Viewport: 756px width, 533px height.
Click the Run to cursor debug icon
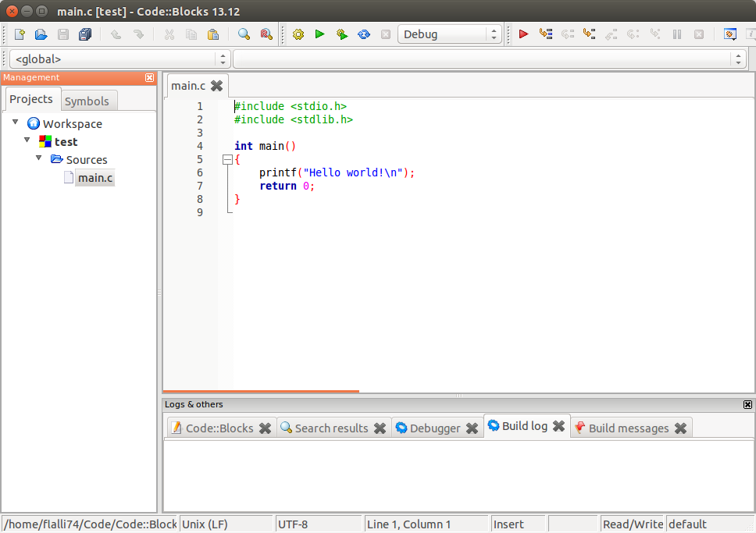pyautogui.click(x=546, y=34)
